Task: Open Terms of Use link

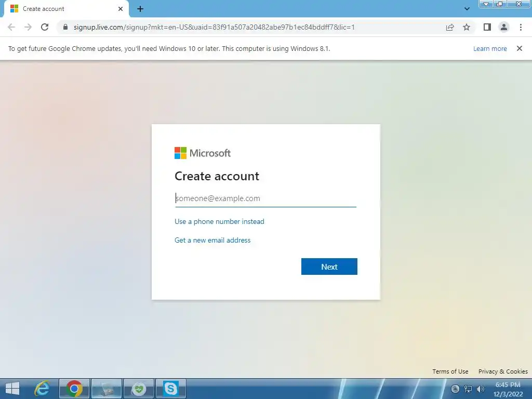Action: coord(450,371)
